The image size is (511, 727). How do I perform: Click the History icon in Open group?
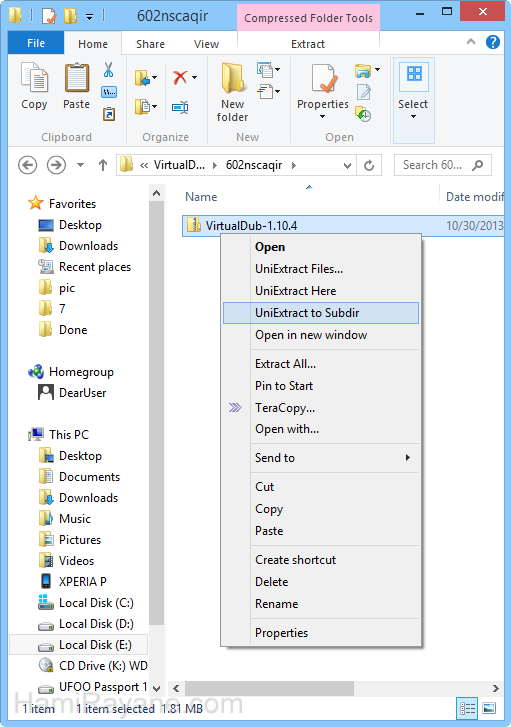click(363, 114)
